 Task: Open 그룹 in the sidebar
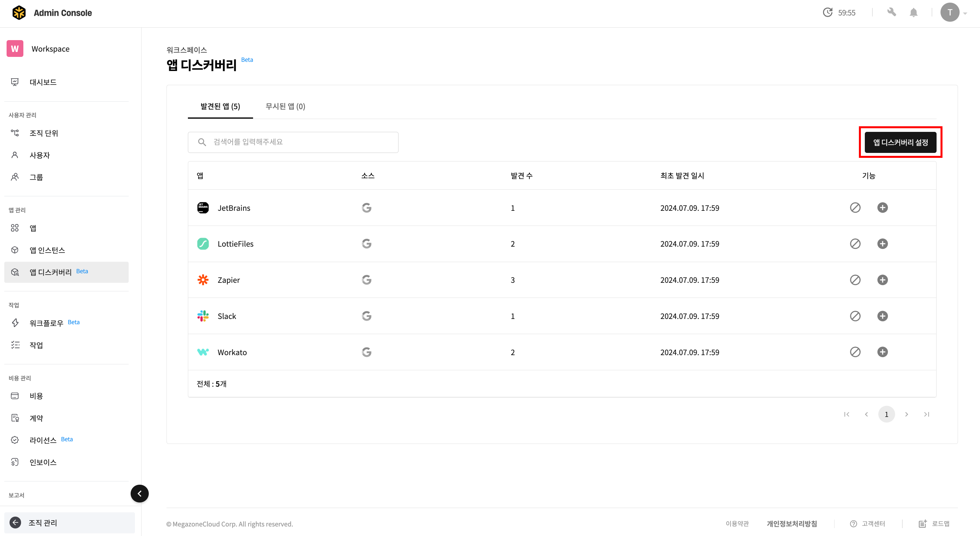point(66,177)
